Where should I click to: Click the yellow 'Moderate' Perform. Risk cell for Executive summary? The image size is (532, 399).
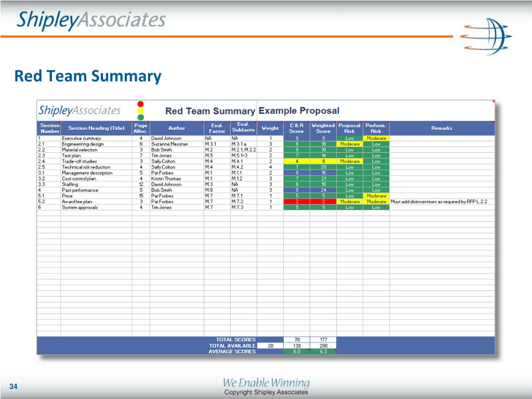coord(376,138)
